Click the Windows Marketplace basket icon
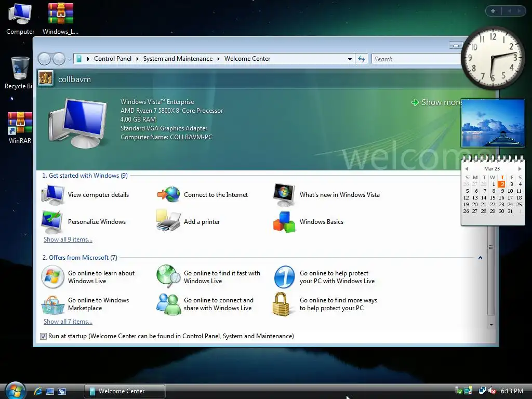 (x=52, y=305)
